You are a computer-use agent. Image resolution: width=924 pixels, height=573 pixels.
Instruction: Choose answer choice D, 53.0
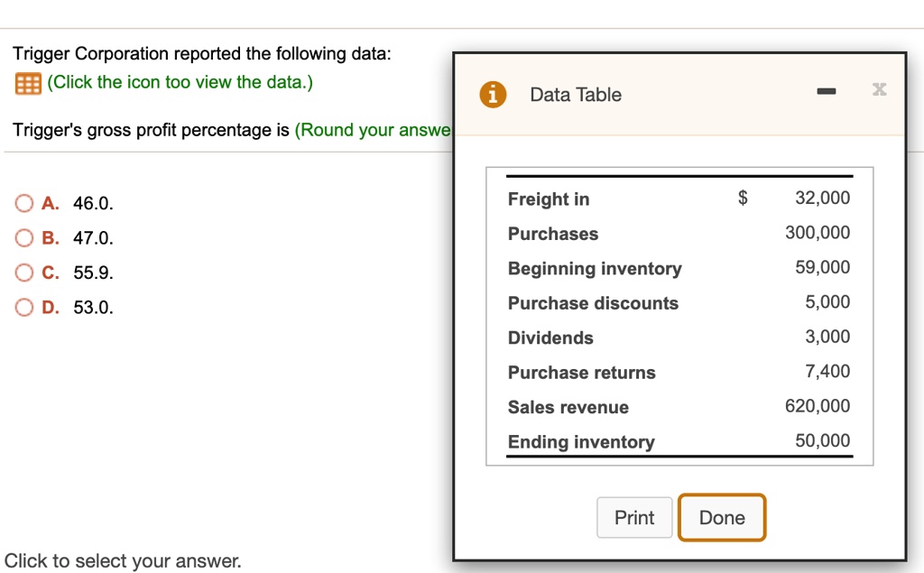(23, 307)
